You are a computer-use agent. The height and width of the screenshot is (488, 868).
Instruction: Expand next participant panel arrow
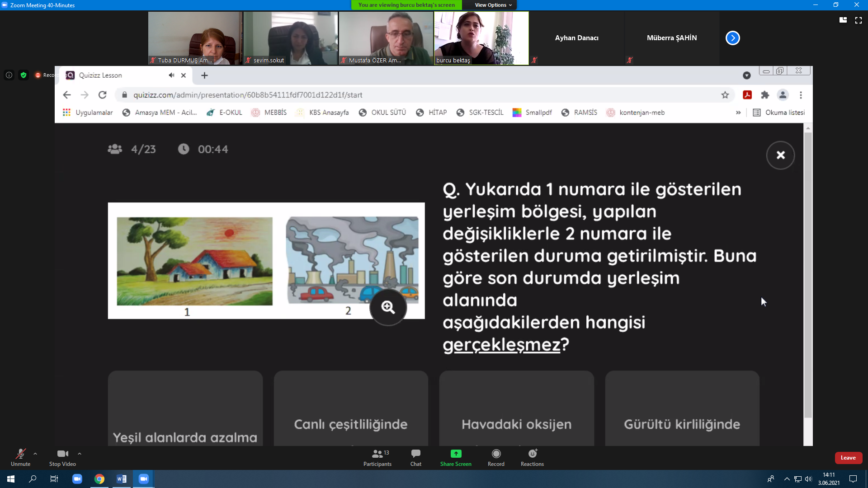(733, 38)
